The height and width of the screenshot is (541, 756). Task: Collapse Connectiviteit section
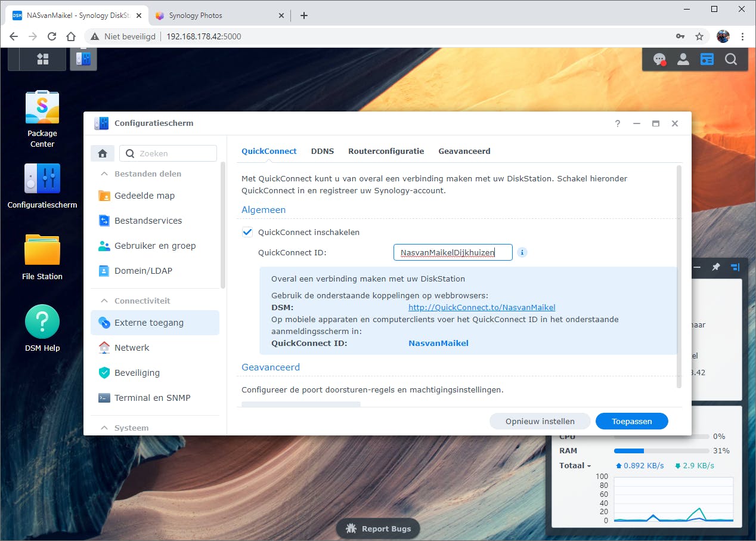(104, 301)
